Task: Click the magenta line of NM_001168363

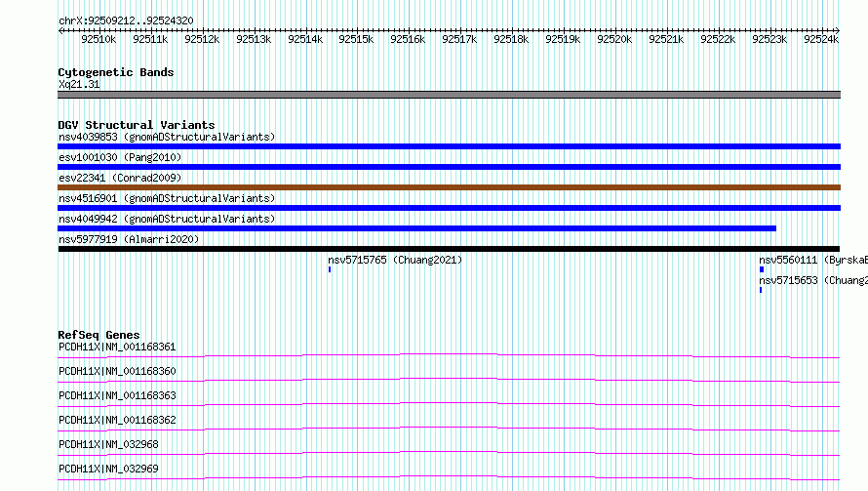Action: [449, 404]
